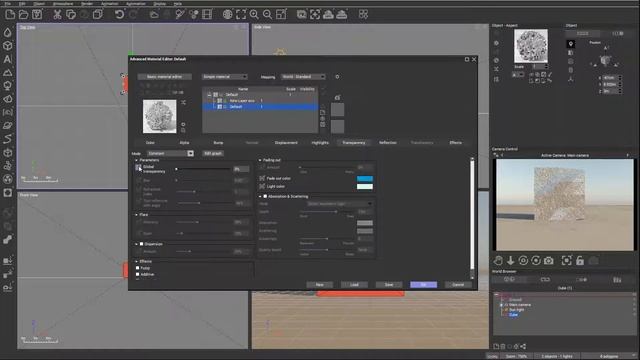Screen dimensions: 640x360
Task: Click the randomize shuffle icon beside material preview
Action: pos(183,102)
